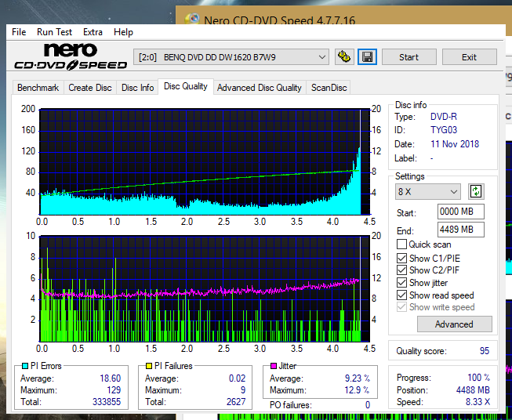
Task: Click PI Errors maximum 129
Action: pos(114,390)
